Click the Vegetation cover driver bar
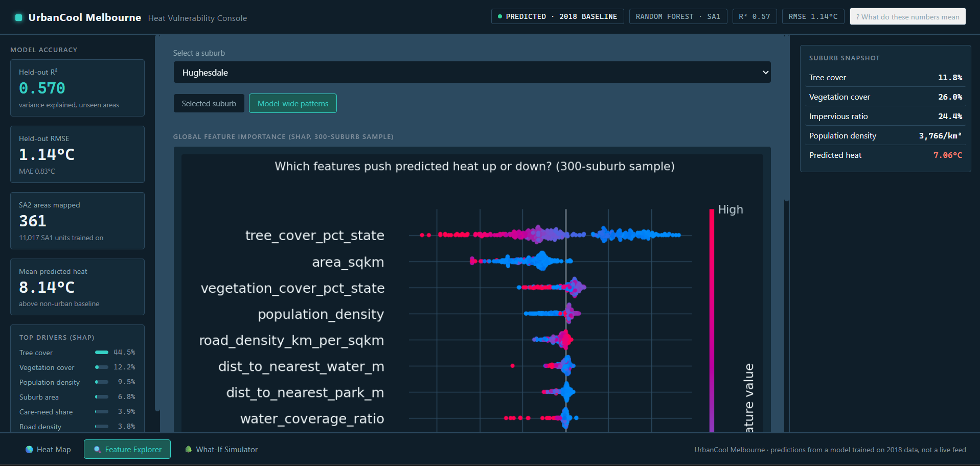The width and height of the screenshot is (980, 466). click(102, 367)
